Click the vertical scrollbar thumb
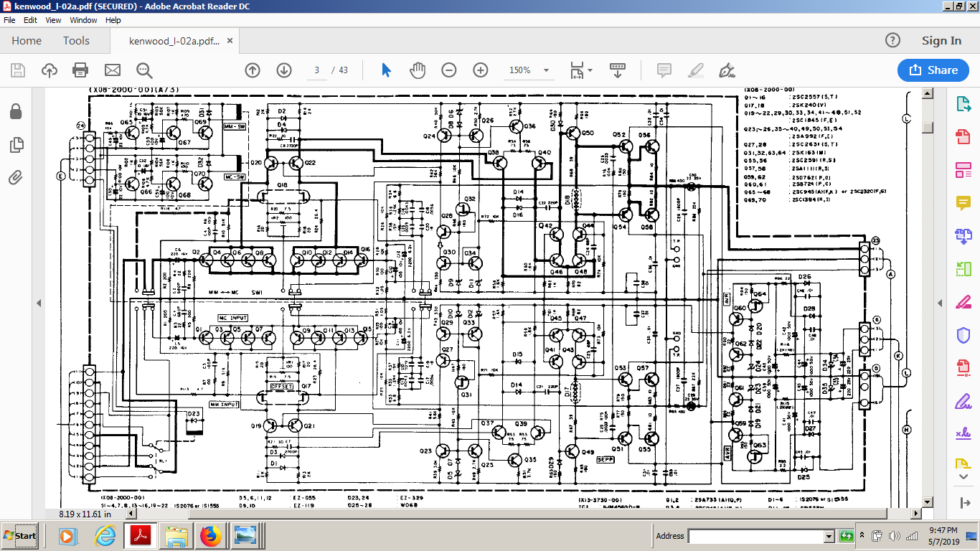Image resolution: width=980 pixels, height=551 pixels. point(927,127)
